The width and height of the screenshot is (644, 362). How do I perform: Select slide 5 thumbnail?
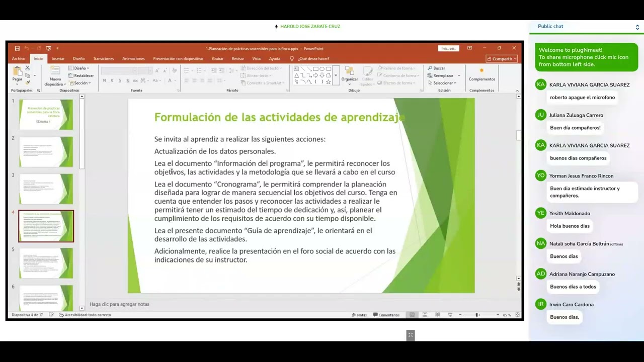click(46, 263)
